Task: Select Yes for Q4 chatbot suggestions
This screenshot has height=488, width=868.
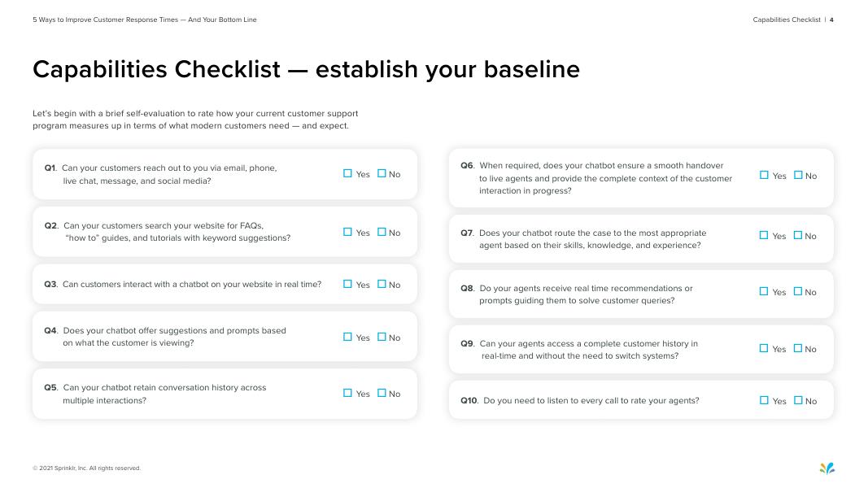Action: click(x=348, y=337)
